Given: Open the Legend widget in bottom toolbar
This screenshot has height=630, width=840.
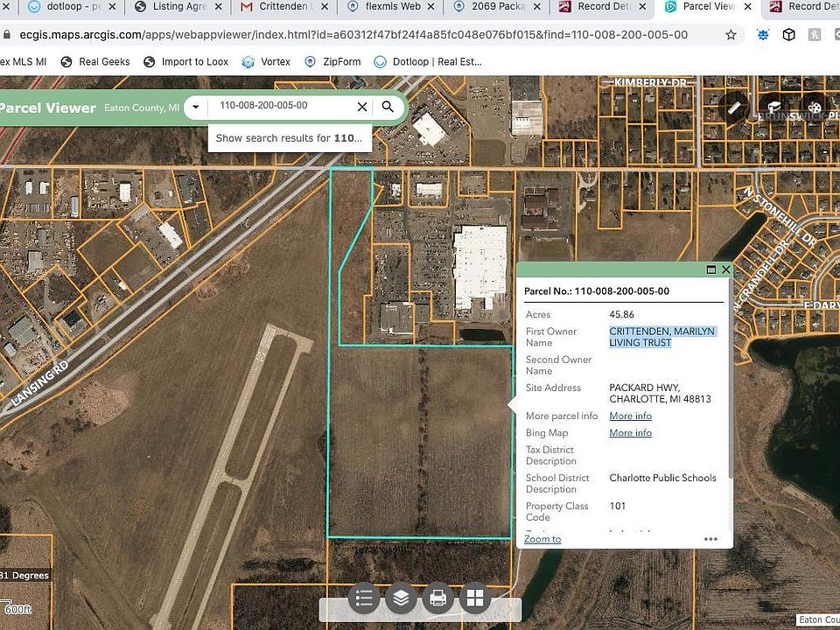Looking at the screenshot, I should pos(364,598).
